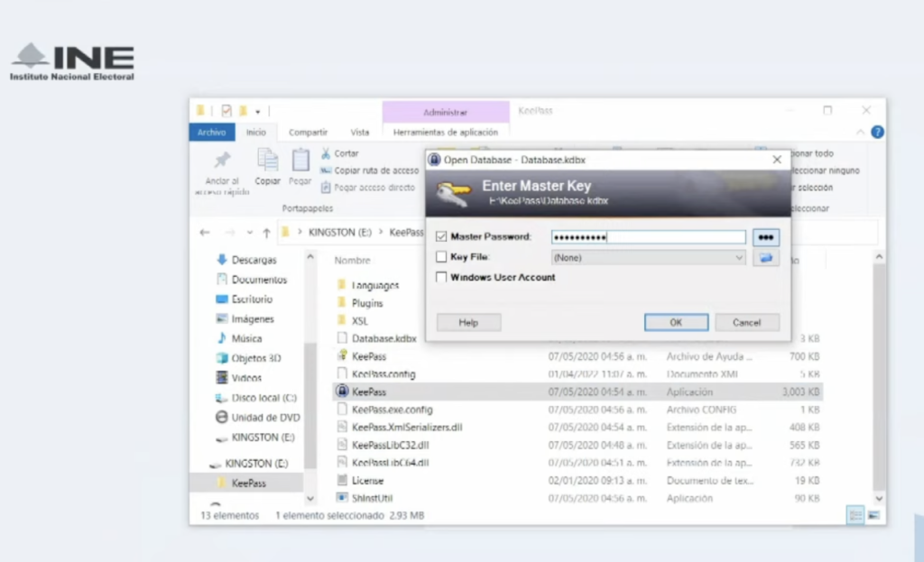Open quick access toolbar customize arrow

[x=258, y=111]
